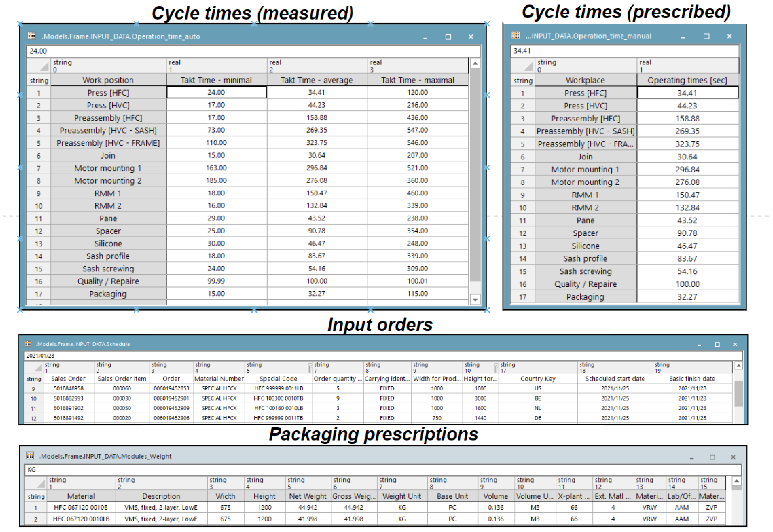Close the Schedule table window
The width and height of the screenshot is (773, 532).
click(x=735, y=344)
